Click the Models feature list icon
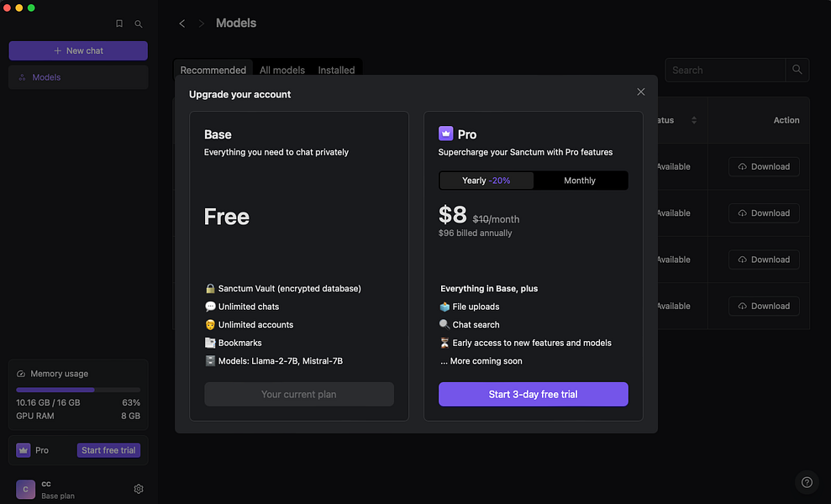 [x=210, y=360]
